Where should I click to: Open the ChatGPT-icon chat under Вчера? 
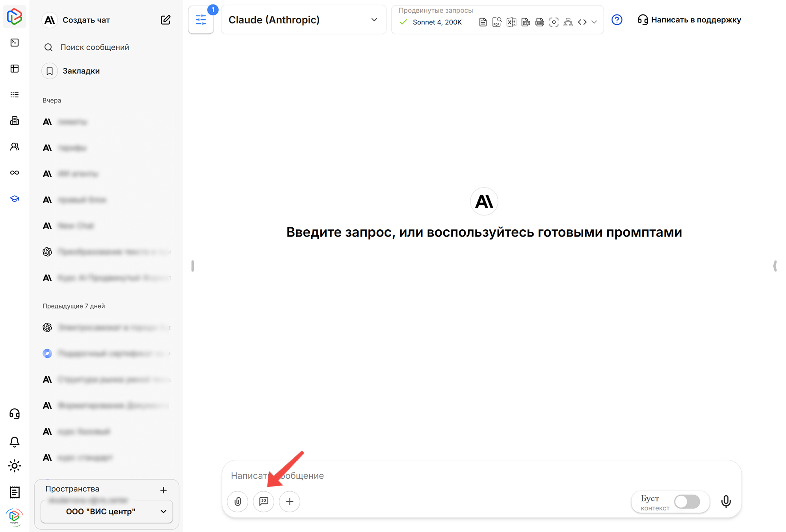106,252
